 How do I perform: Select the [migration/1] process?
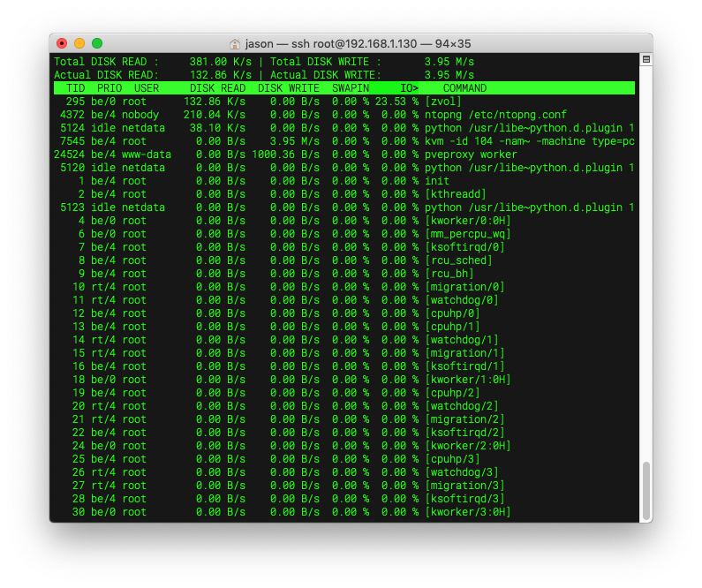point(464,353)
